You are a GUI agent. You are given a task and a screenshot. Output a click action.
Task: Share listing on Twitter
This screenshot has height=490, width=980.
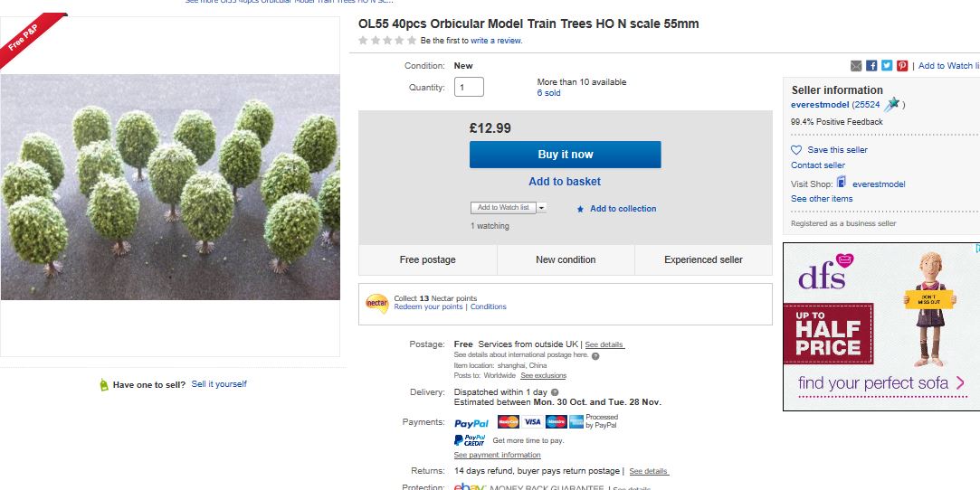click(x=887, y=66)
